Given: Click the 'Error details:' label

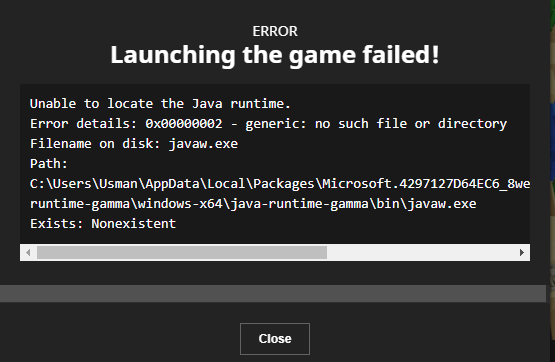Looking at the screenshot, I should (x=84, y=124).
